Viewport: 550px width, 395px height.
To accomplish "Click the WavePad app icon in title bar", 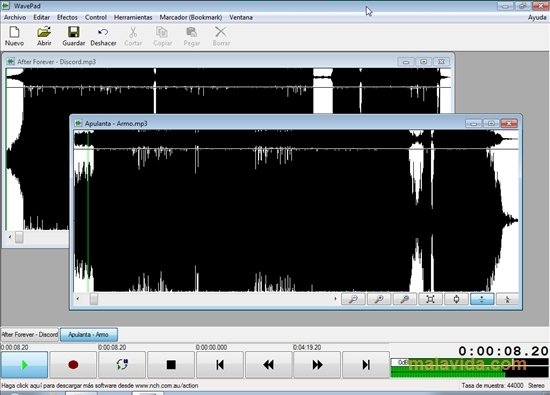I will click(x=6, y=6).
